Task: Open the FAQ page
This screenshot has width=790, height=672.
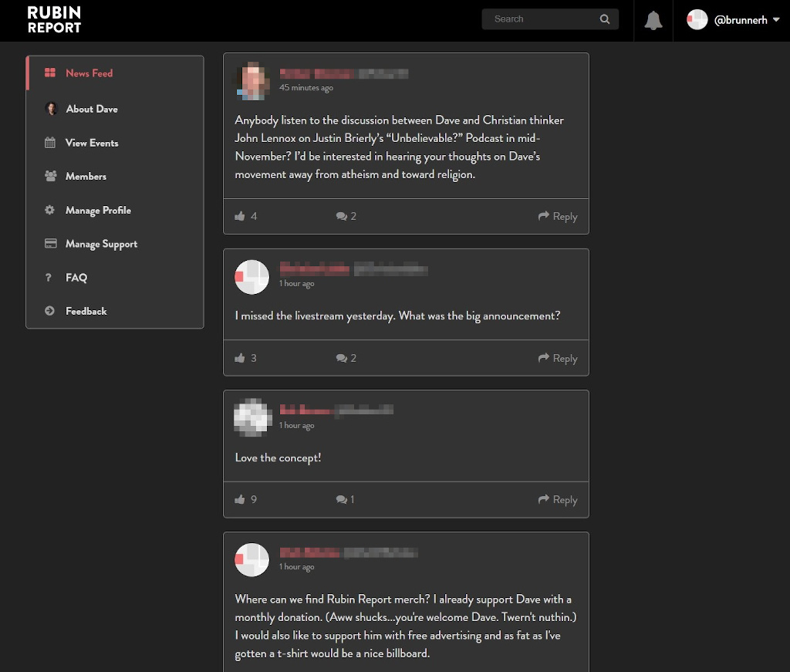Action: 76,278
